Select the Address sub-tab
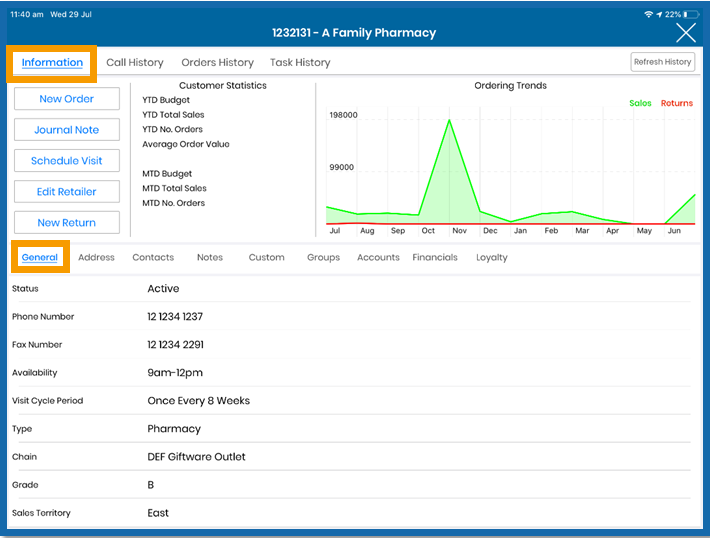This screenshot has height=538, width=710. (x=96, y=257)
